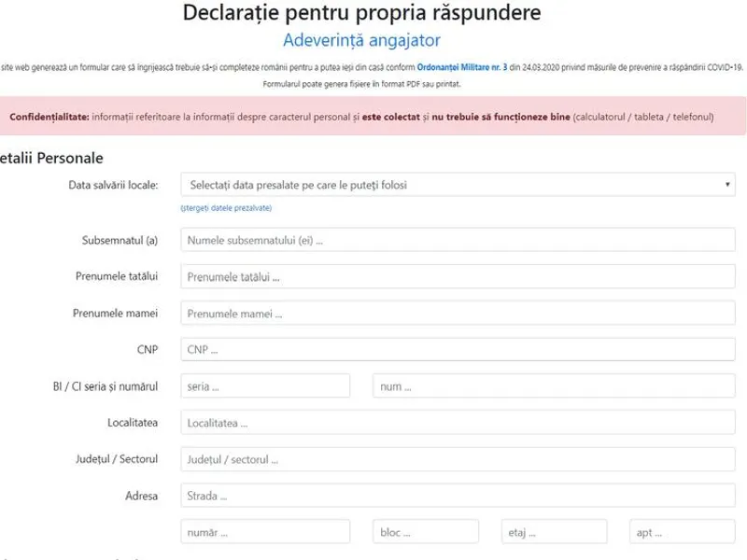Screen dimensions: 747x560
Task: Focus the ID seria field
Action: 265,386
